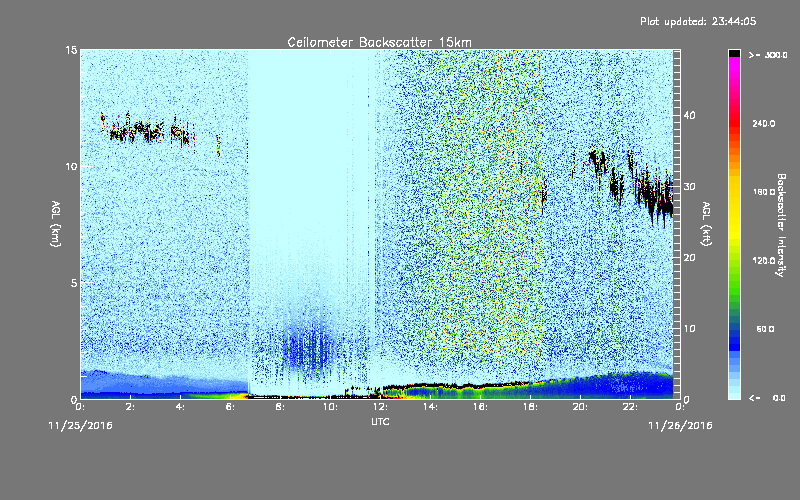Image resolution: width=800 pixels, height=500 pixels.
Task: Click the 240.0 colorbar label
Action: coord(764,124)
